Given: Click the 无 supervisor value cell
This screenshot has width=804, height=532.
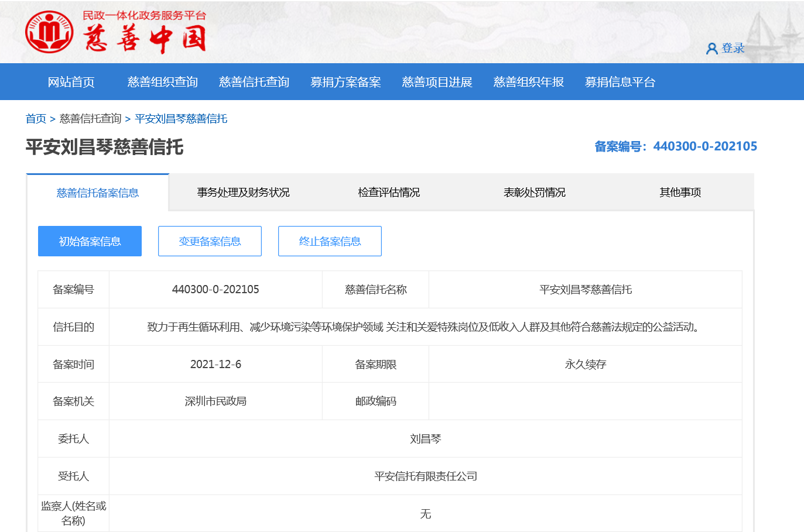Looking at the screenshot, I should pyautogui.click(x=425, y=513).
